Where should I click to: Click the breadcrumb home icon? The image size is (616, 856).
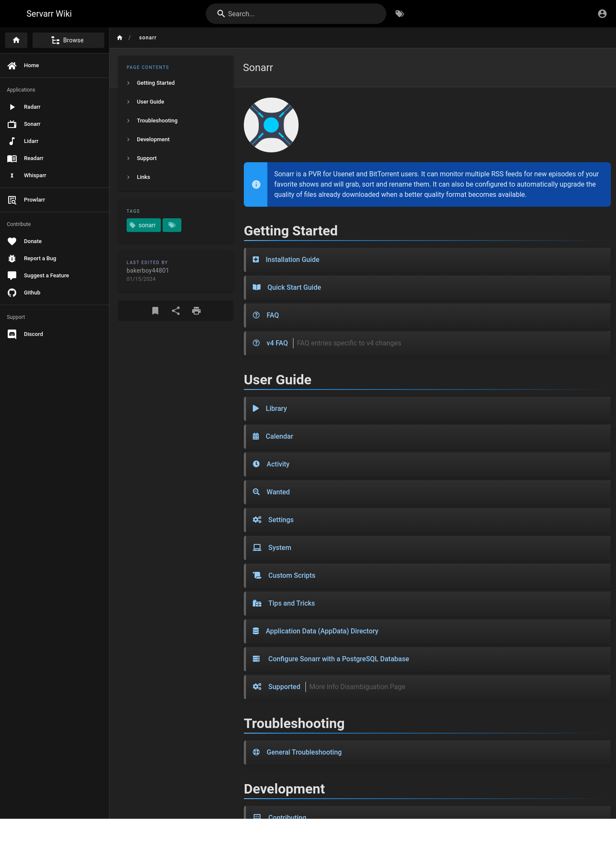[120, 38]
